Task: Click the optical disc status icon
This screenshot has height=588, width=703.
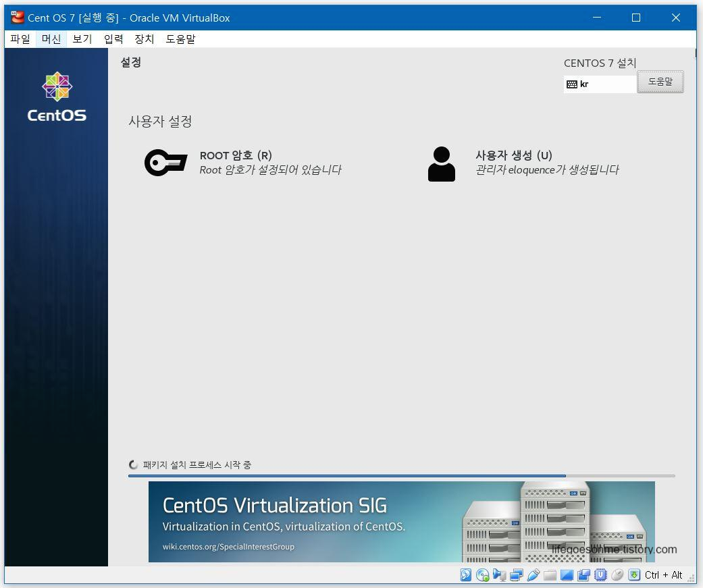Action: (x=482, y=574)
